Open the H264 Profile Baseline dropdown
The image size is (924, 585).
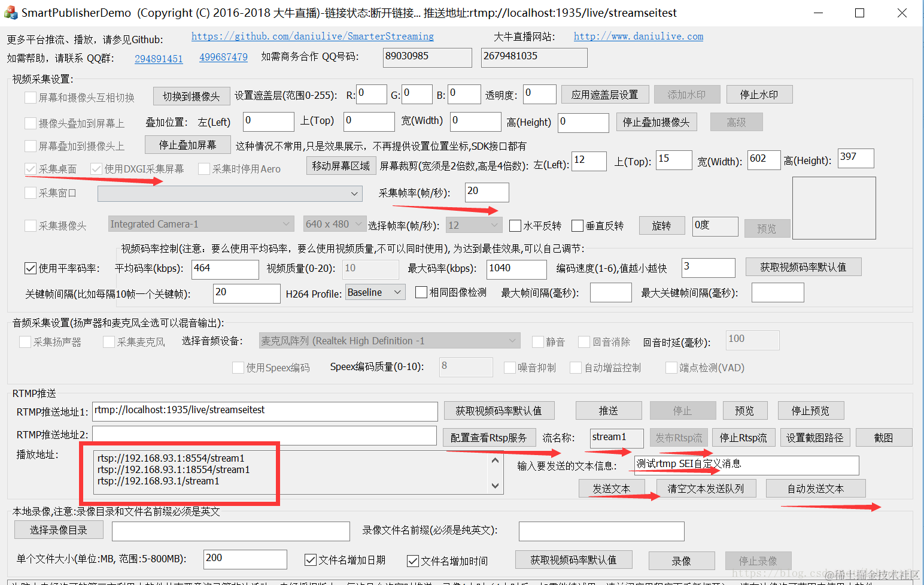coord(376,292)
